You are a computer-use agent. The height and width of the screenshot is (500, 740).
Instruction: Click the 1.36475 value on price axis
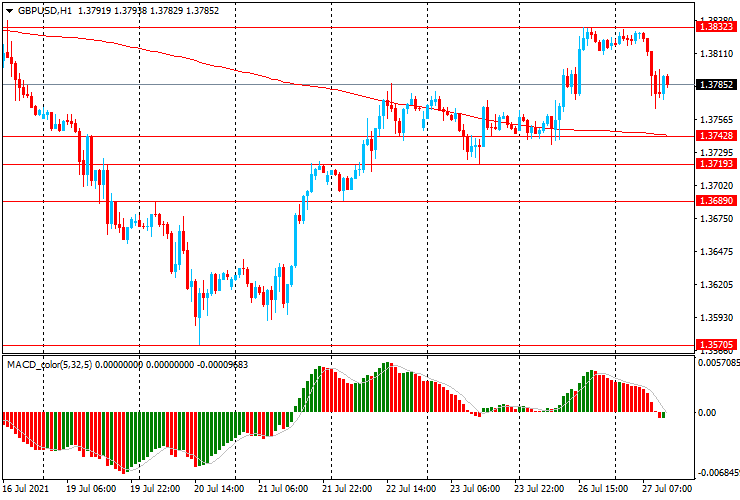717,252
